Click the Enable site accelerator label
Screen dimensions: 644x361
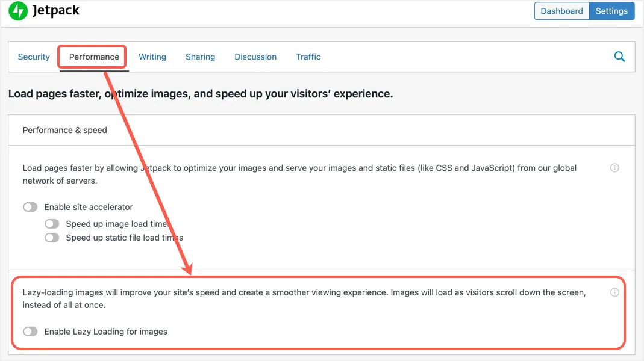click(x=89, y=207)
